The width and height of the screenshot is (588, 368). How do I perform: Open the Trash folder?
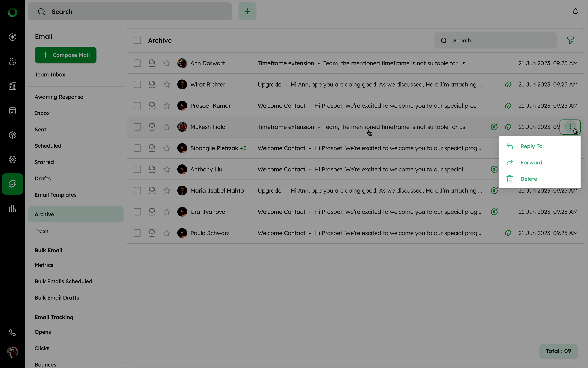point(42,231)
